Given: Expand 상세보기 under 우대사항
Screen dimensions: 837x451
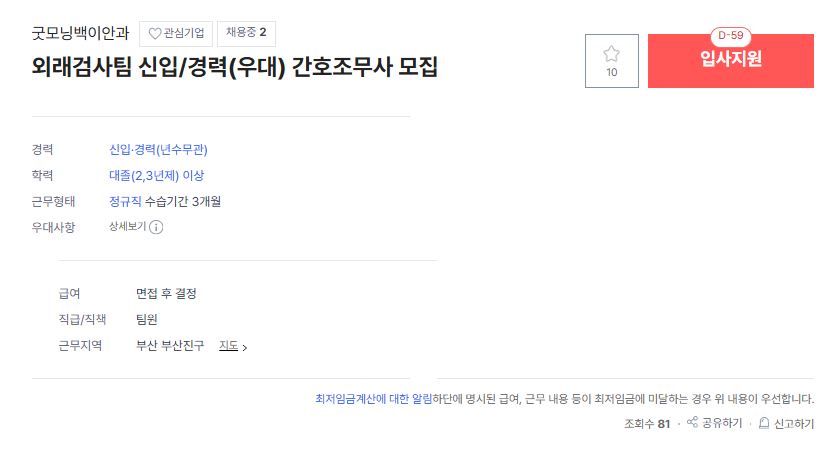Looking at the screenshot, I should pyautogui.click(x=128, y=227).
